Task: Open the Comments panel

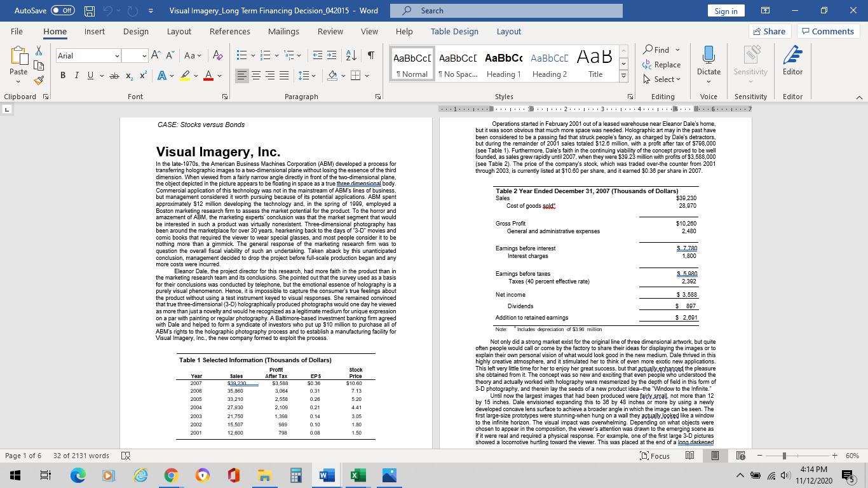Action: click(x=822, y=30)
